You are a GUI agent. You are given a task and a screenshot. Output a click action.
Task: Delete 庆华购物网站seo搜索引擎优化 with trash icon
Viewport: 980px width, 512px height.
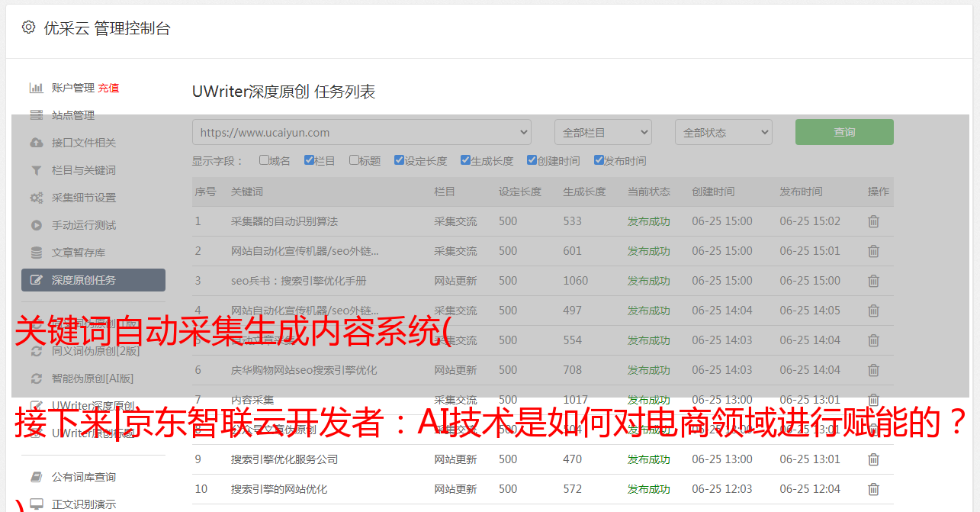[x=873, y=370]
